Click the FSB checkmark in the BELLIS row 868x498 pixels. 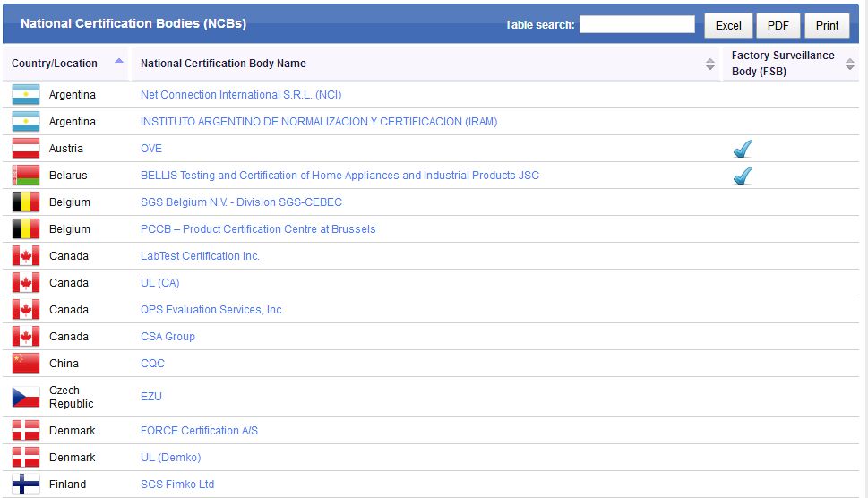tap(743, 176)
